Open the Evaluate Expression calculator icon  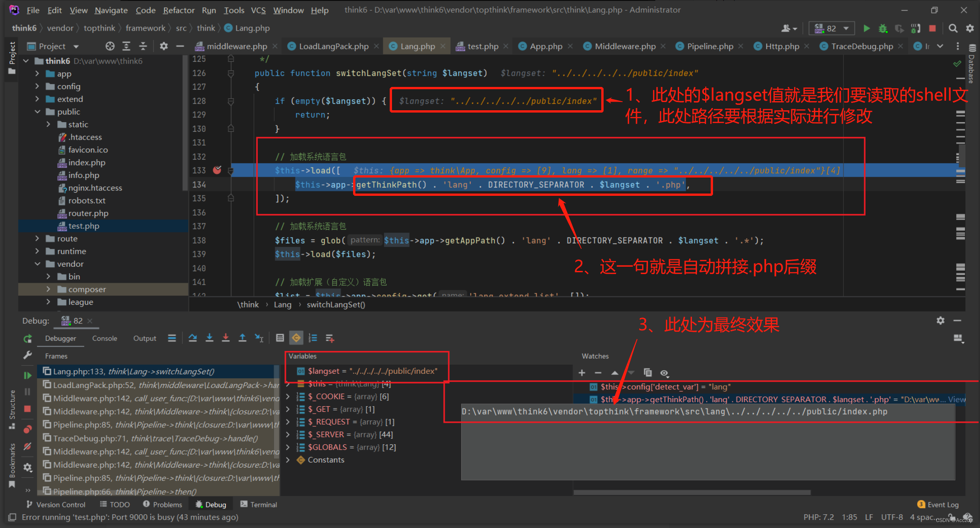pos(280,338)
